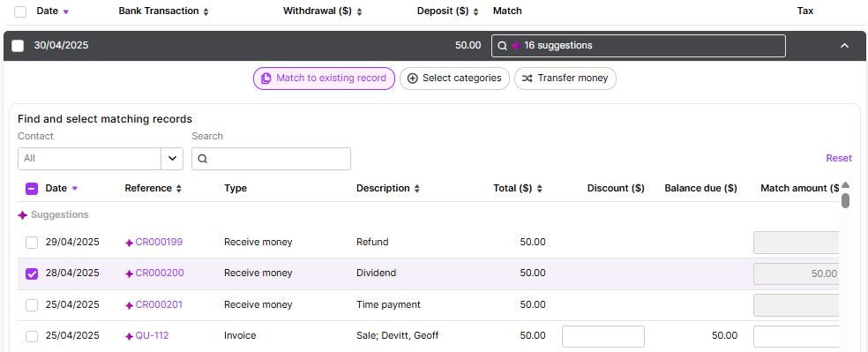Viewport: 868px width, 352px height.
Task: Click the Refund description cell
Action: pyautogui.click(x=372, y=242)
